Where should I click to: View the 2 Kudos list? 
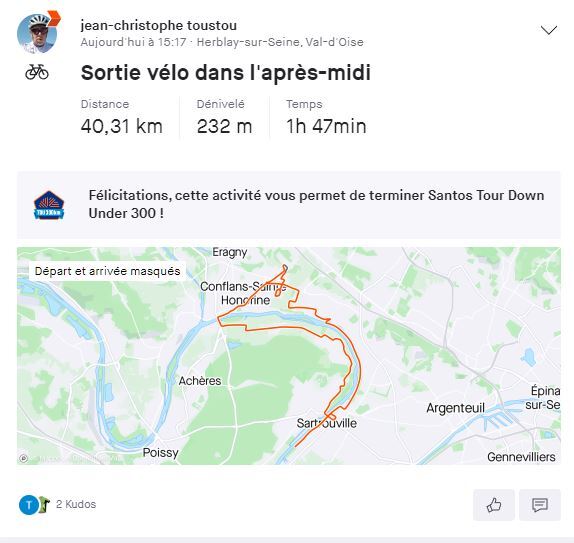click(76, 504)
